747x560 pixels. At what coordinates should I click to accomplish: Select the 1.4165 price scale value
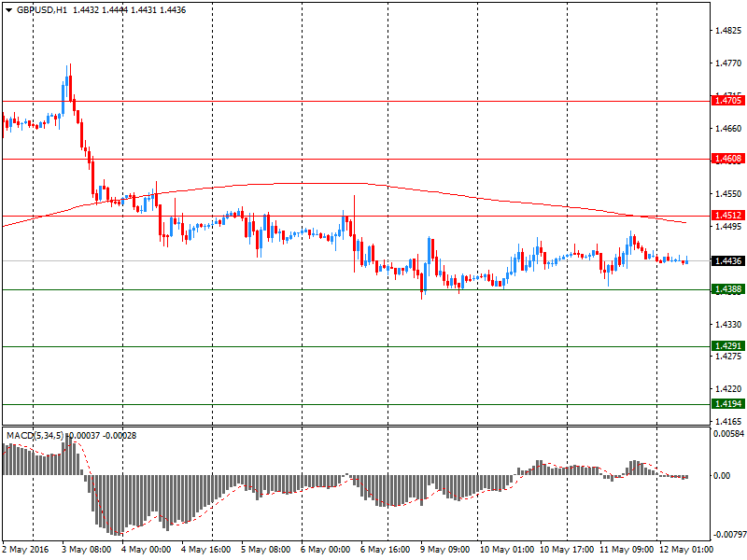[728, 422]
